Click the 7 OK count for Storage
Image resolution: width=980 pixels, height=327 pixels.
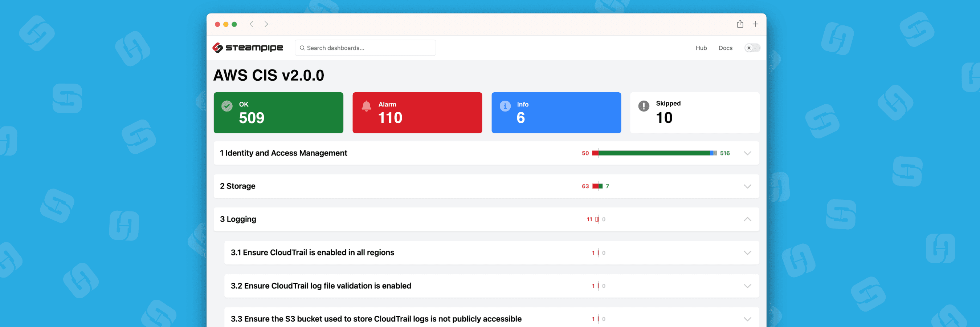[x=608, y=186]
